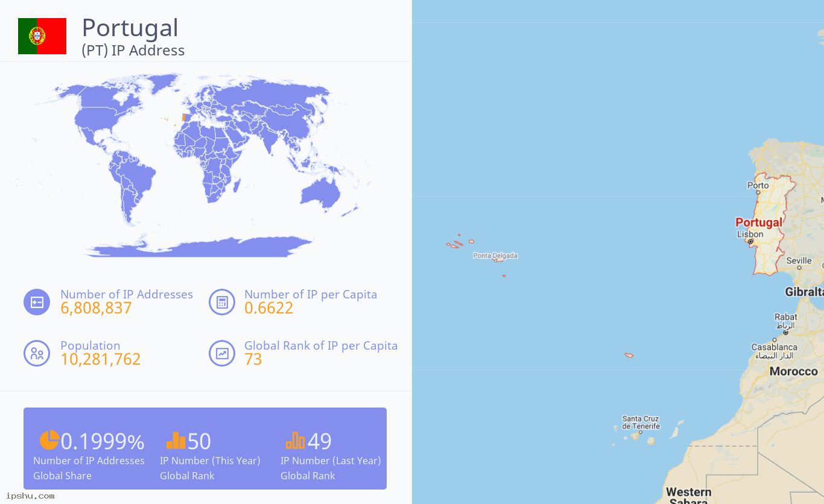Screen dimensions: 824x504
Task: Click the 'Number of IP per Capita' label
Action: (311, 294)
